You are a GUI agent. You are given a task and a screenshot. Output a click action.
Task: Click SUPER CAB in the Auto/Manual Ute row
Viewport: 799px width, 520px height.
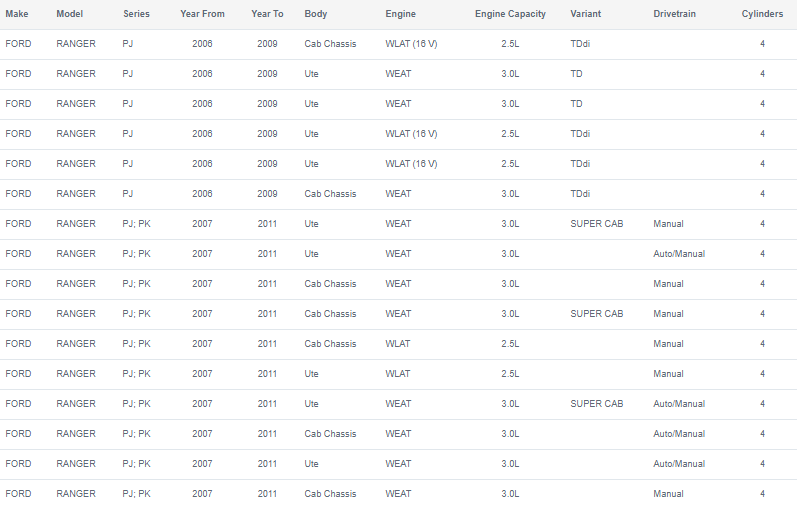click(x=596, y=404)
